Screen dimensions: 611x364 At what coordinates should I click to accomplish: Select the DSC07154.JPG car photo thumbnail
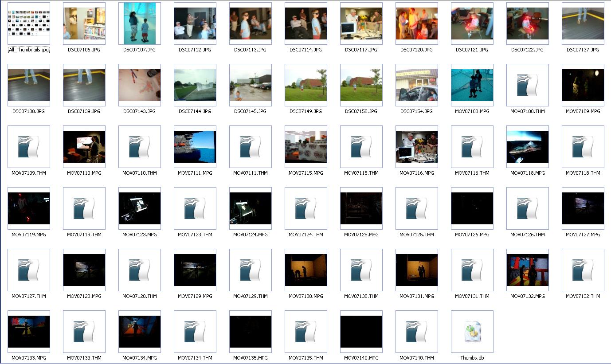[x=417, y=85]
